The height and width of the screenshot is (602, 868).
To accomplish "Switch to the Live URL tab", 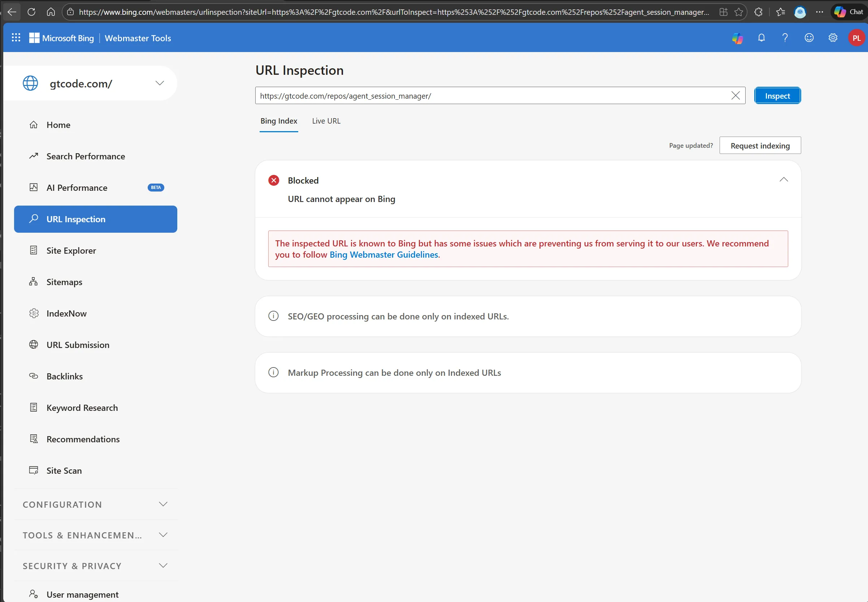I will [326, 121].
